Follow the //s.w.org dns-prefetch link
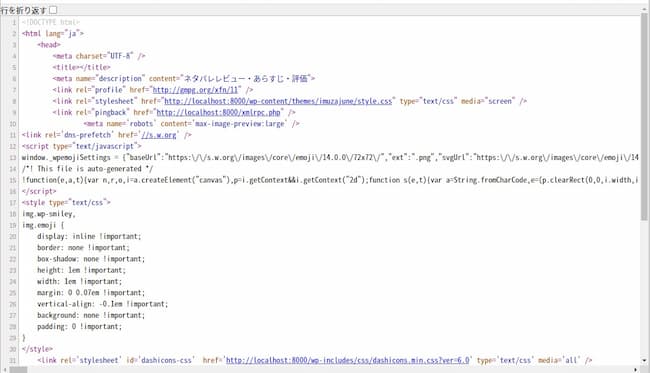This screenshot has width=650, height=373. coord(159,135)
